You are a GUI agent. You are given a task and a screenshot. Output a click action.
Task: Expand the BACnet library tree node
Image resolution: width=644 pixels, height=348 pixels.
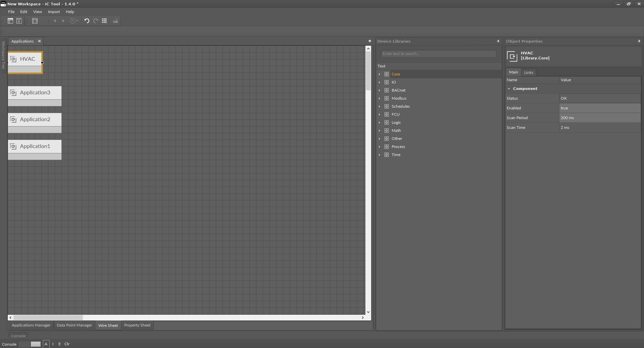click(x=380, y=90)
